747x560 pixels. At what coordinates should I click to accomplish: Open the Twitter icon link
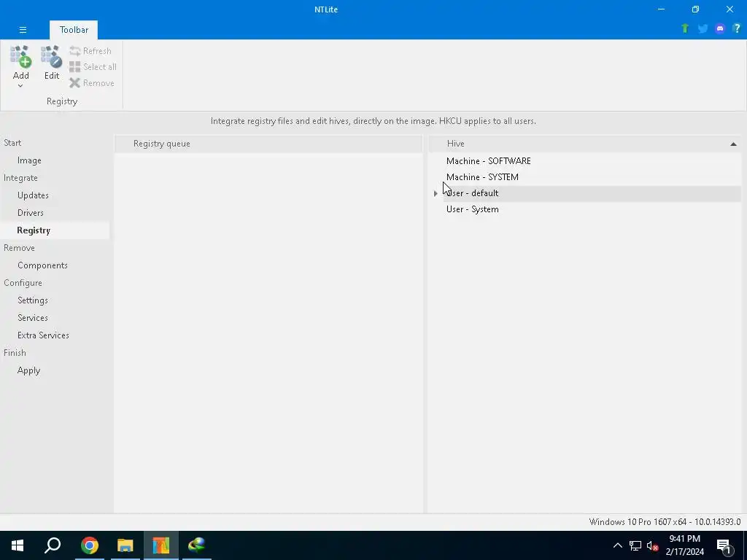tap(703, 28)
